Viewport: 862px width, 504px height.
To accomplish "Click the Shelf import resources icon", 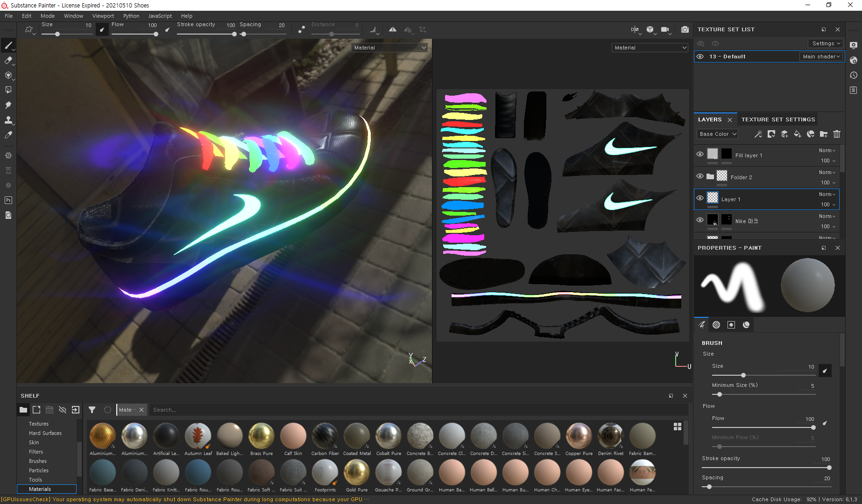I will [x=76, y=410].
